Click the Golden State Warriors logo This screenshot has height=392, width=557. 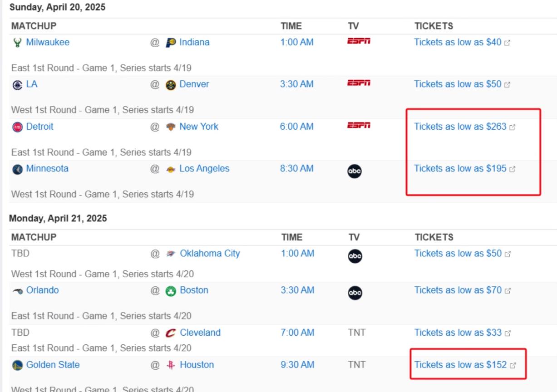17,365
